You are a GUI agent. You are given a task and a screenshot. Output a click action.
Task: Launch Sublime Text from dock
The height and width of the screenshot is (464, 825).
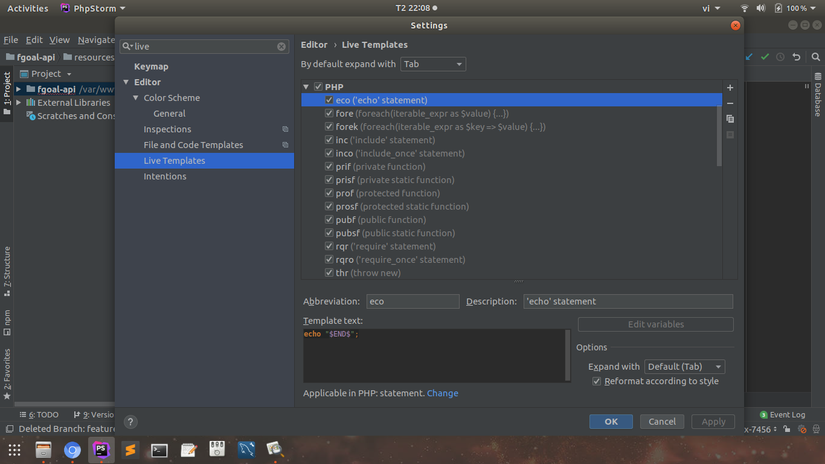point(130,450)
